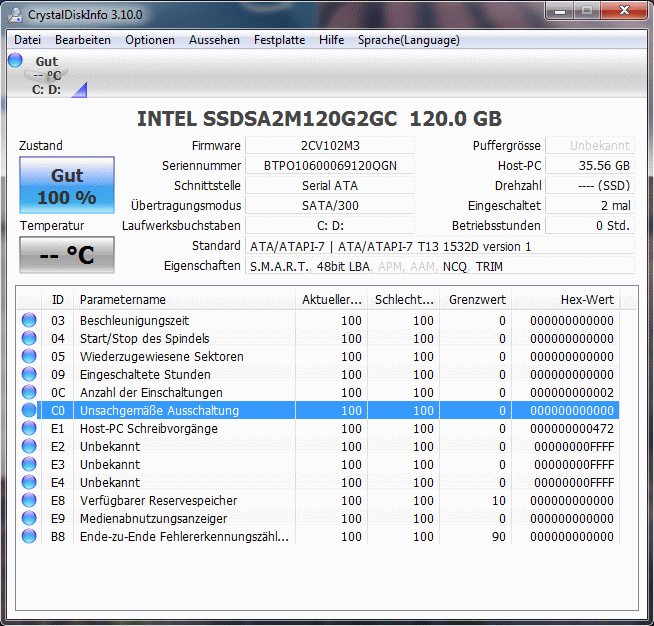
Task: Sort by the ID column header
Action: [x=58, y=299]
